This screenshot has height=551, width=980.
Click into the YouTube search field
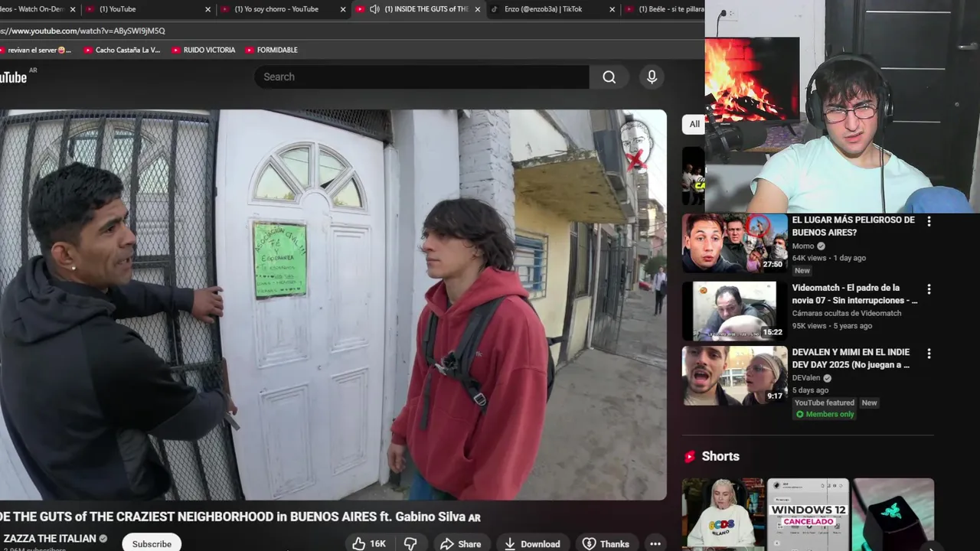pos(421,77)
